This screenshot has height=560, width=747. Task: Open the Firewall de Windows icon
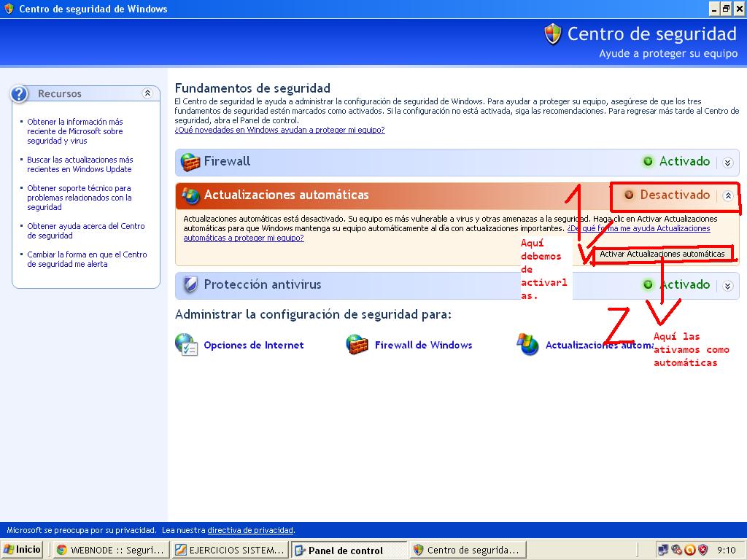357,345
